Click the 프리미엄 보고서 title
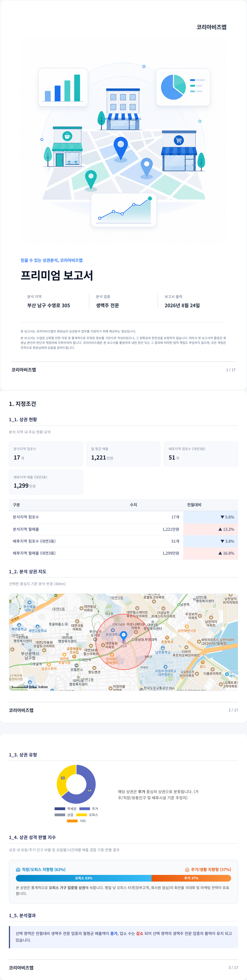247x980 pixels. click(57, 275)
